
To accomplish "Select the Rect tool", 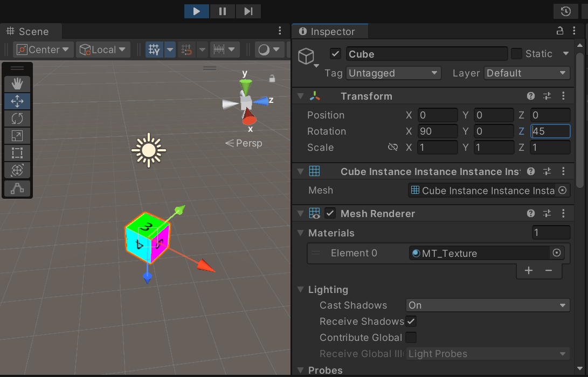I will coord(17,153).
